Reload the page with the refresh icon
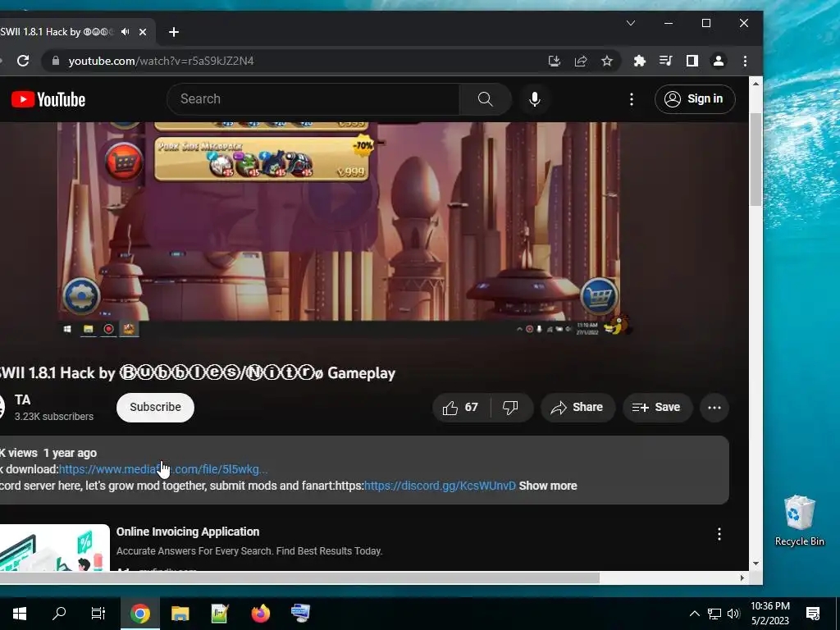The width and height of the screenshot is (840, 630). [x=22, y=61]
